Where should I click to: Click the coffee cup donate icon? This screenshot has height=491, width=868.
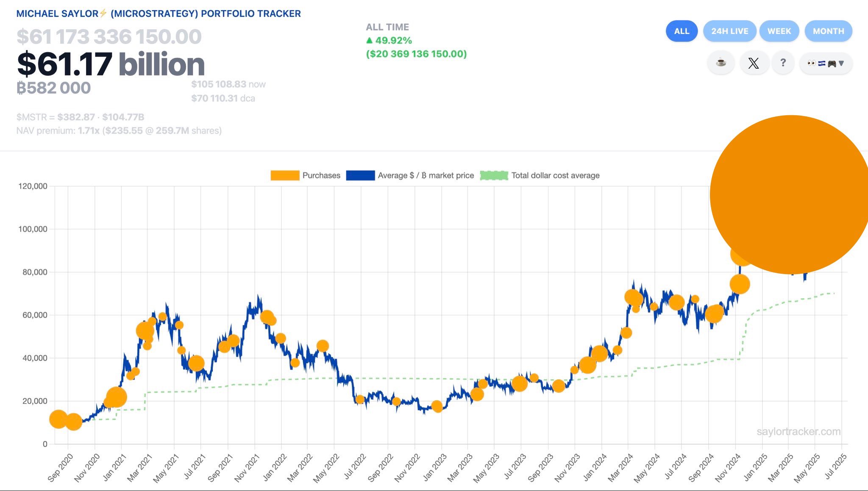pyautogui.click(x=721, y=63)
